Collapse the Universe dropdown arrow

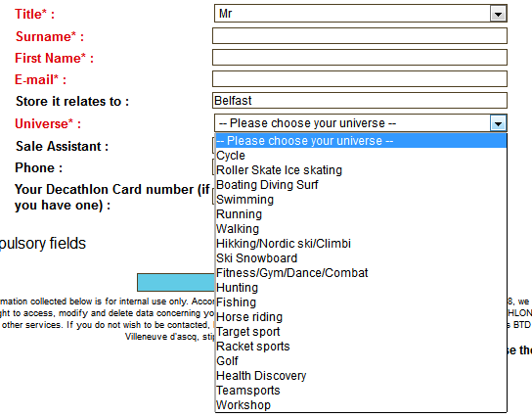tap(498, 123)
